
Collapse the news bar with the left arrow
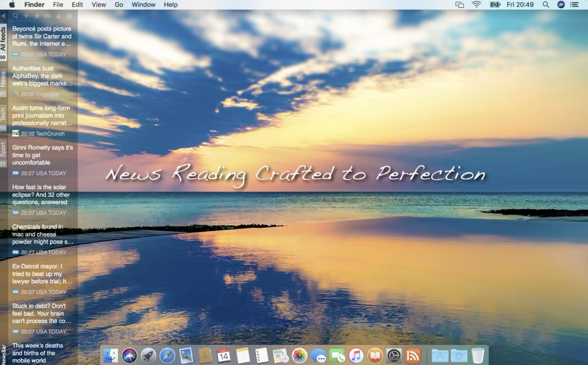(x=3, y=16)
